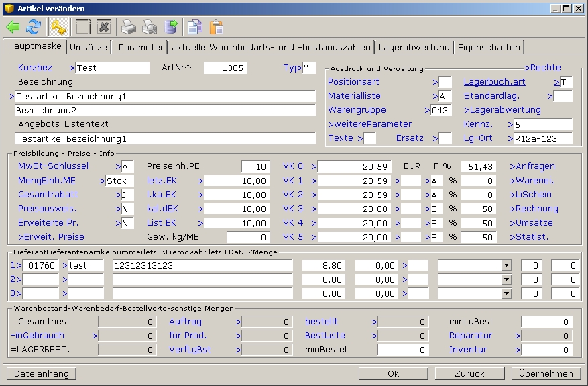Click the copy documents icon
588x386 pixels.
click(195, 27)
